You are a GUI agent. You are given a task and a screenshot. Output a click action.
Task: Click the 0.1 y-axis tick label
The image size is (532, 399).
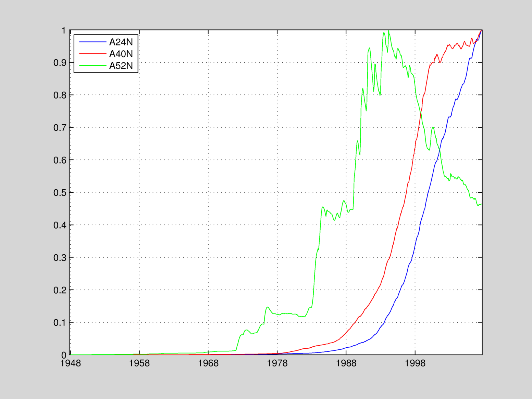(60, 323)
